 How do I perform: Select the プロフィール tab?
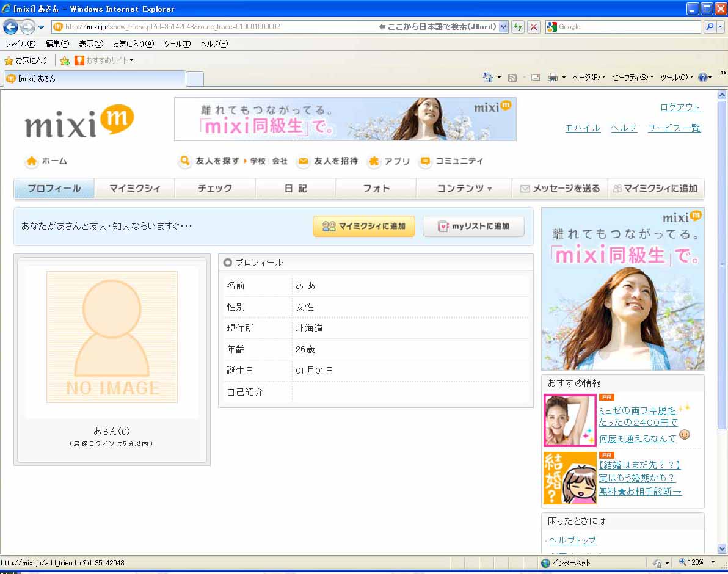(x=54, y=189)
